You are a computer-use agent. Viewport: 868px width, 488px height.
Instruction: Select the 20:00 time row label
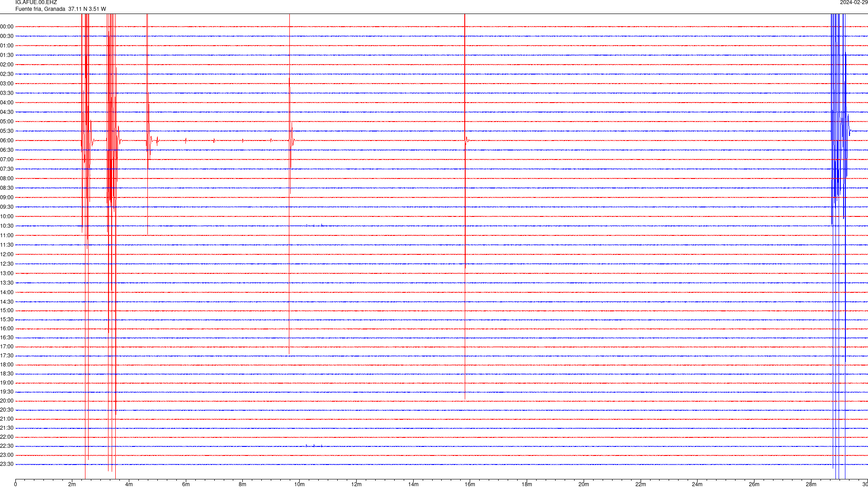click(x=7, y=401)
